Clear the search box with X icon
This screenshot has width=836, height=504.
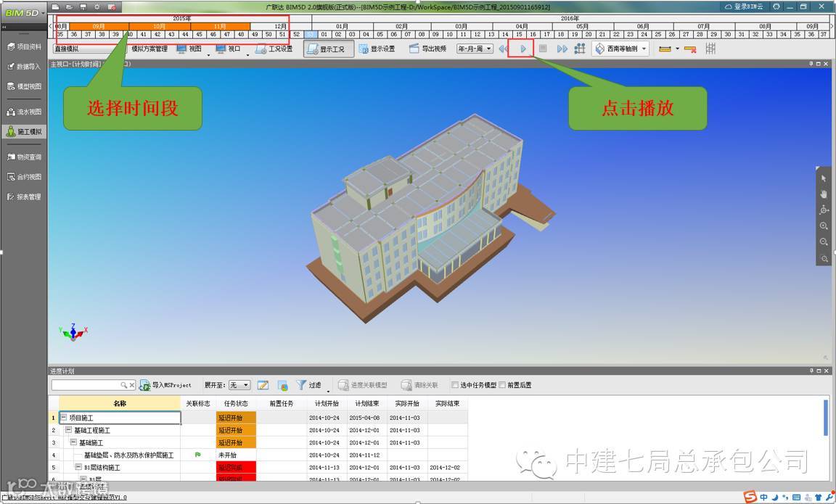coord(131,384)
